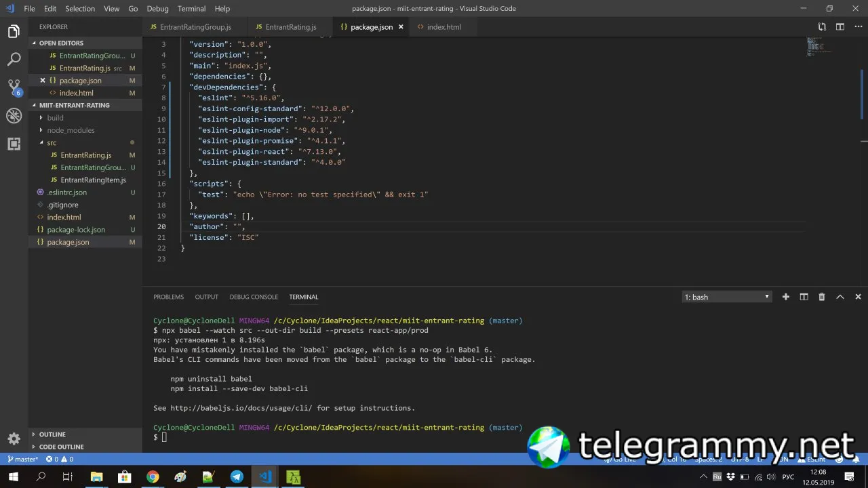Open Task View on taskbar
Image resolution: width=868 pixels, height=488 pixels.
[67, 477]
